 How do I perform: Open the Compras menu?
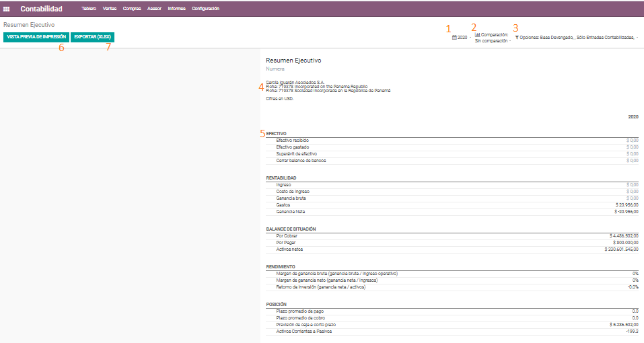point(132,9)
